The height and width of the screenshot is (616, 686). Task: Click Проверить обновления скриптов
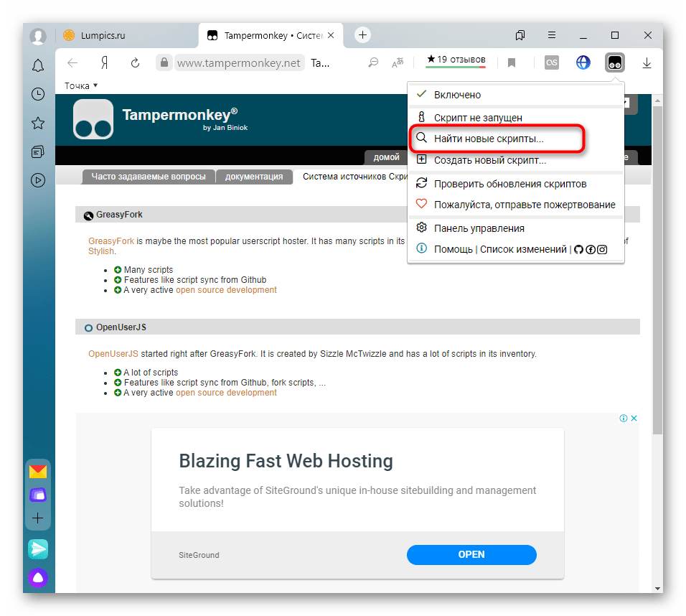pyautogui.click(x=515, y=184)
